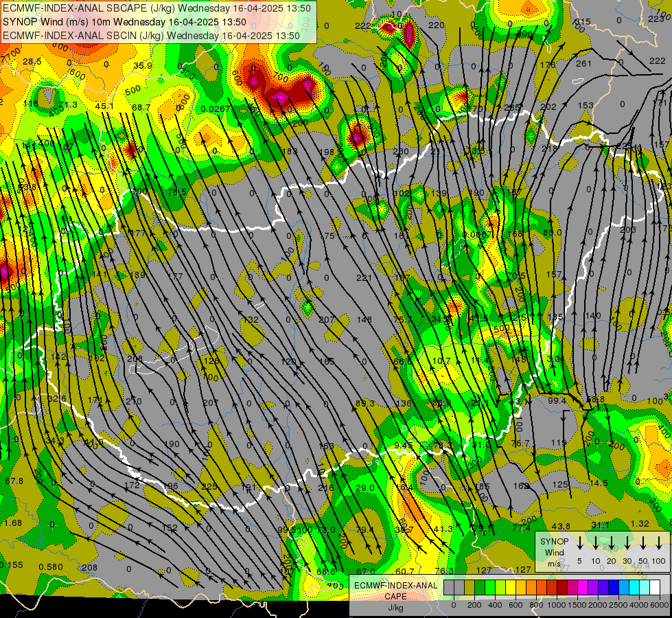This screenshot has height=618, width=672.
Task: Click the '0.0267' value on the map
Action: click(x=215, y=109)
